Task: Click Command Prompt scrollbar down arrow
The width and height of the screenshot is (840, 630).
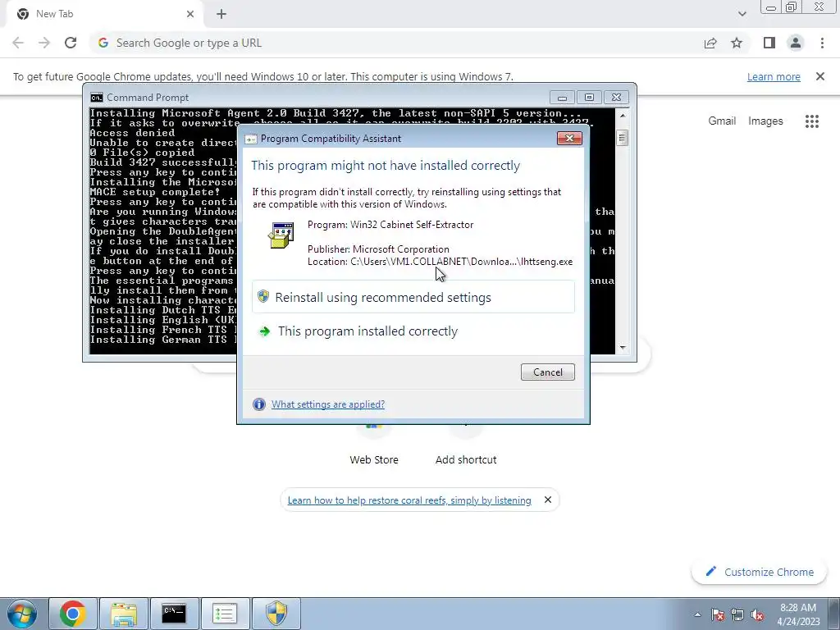Action: tap(622, 348)
